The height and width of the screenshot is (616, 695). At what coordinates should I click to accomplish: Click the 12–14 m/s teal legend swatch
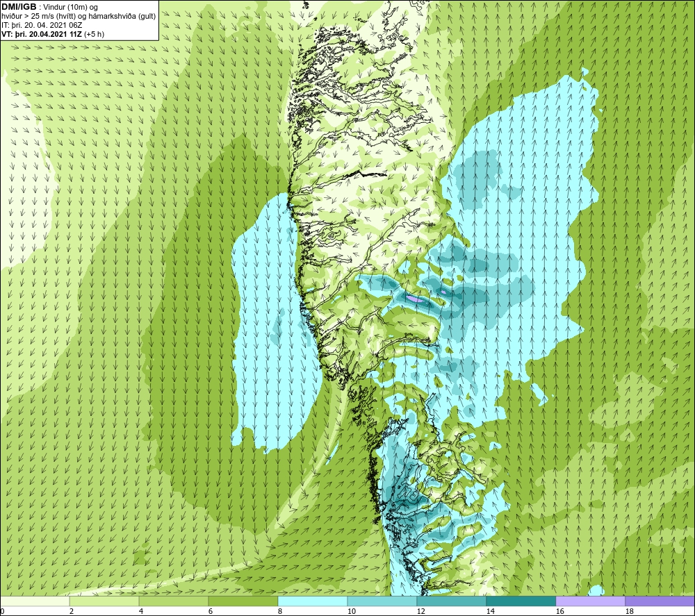pyautogui.click(x=451, y=601)
